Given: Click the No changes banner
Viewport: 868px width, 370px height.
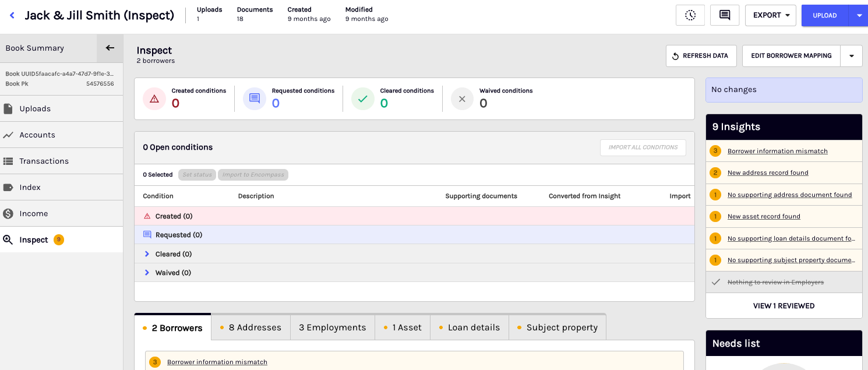Looking at the screenshot, I should 784,90.
